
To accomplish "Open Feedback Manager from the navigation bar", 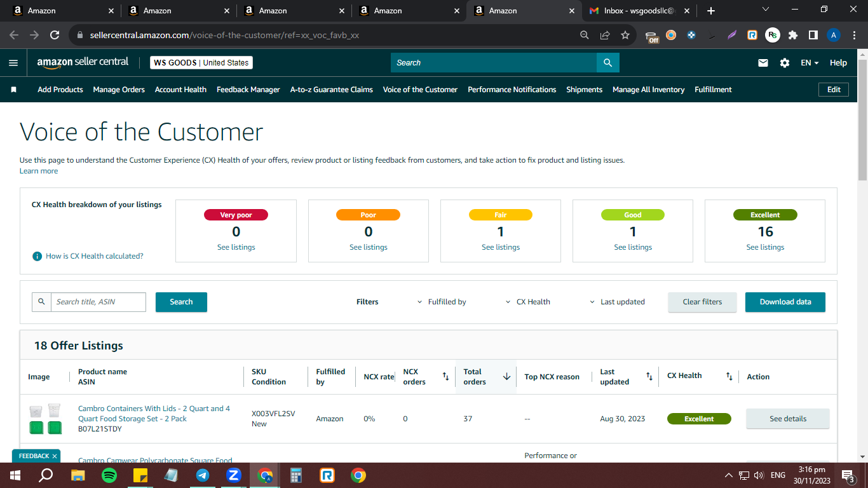I will click(248, 90).
